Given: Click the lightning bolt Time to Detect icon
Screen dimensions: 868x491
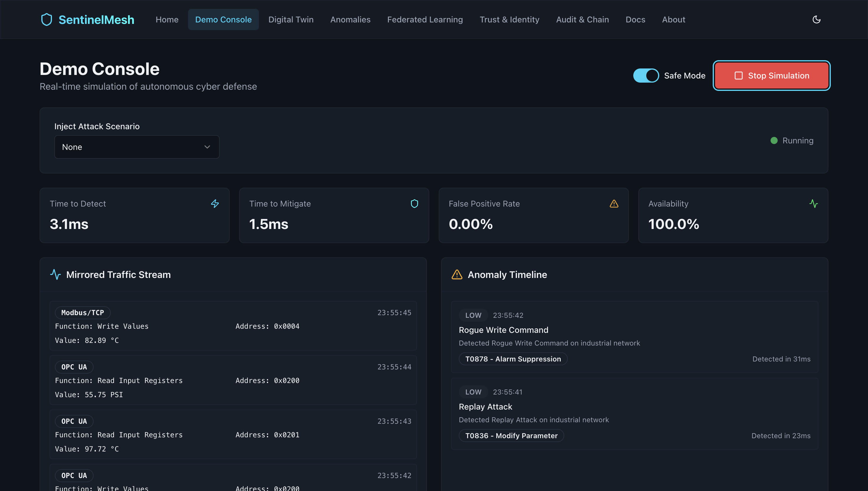Looking at the screenshot, I should click(215, 204).
